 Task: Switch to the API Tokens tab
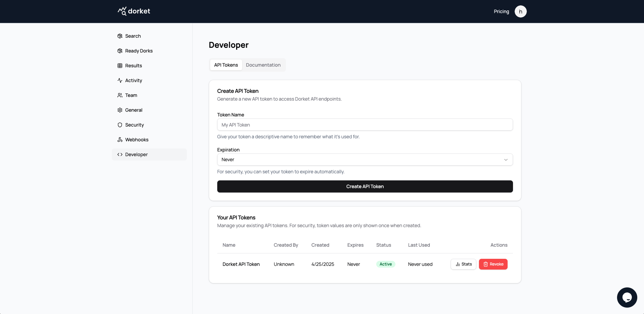(226, 65)
